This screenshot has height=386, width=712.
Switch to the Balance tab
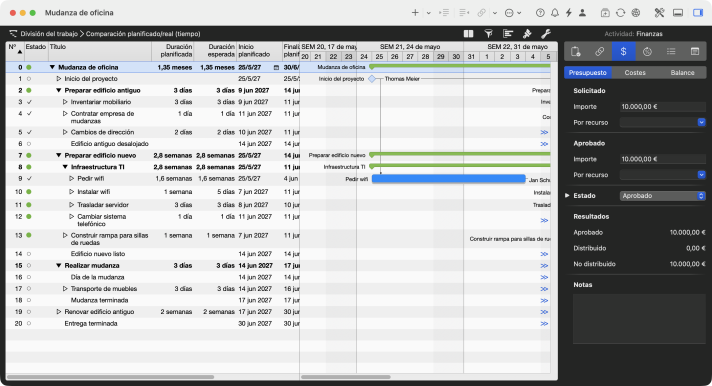682,73
